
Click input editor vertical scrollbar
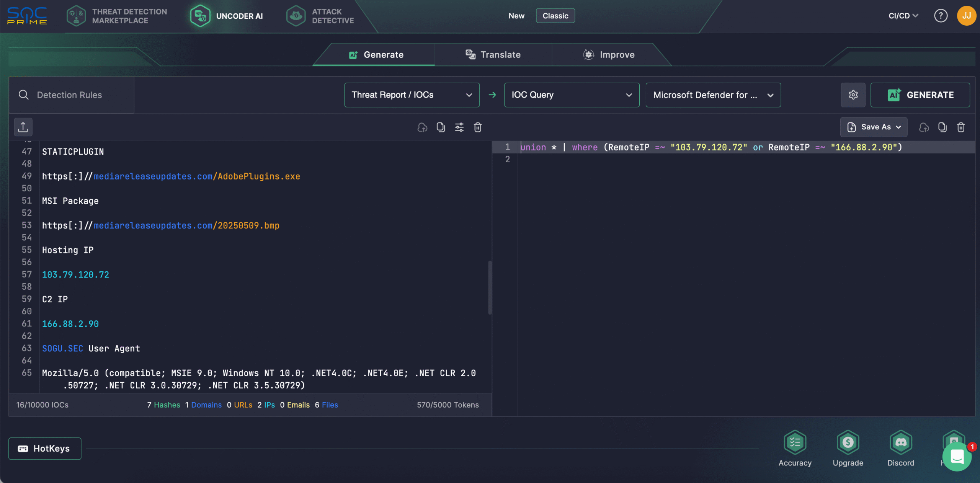pyautogui.click(x=490, y=288)
